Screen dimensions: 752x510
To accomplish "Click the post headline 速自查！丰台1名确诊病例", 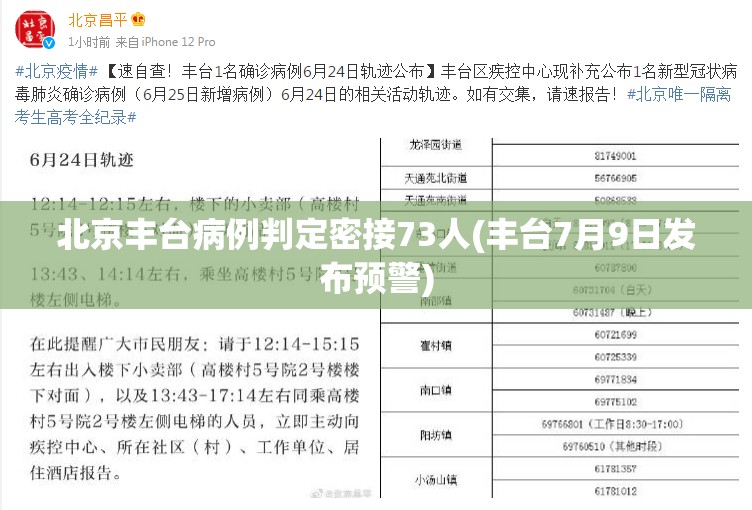I will coord(210,71).
